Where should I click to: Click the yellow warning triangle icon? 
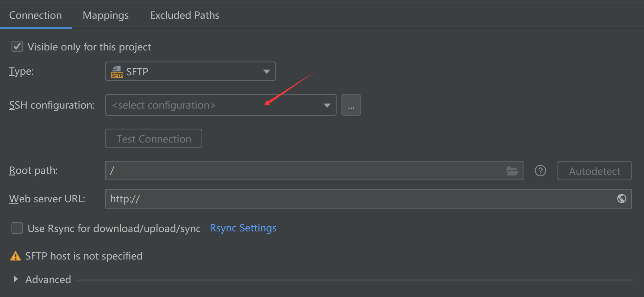click(x=15, y=256)
